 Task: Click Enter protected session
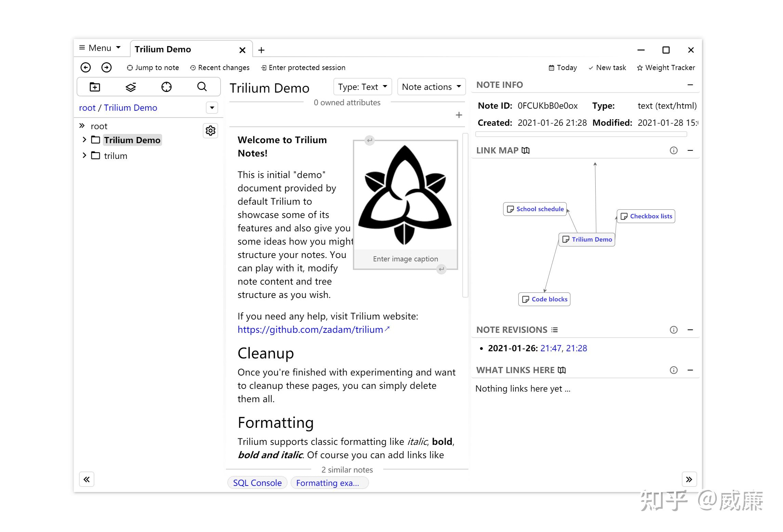click(303, 68)
